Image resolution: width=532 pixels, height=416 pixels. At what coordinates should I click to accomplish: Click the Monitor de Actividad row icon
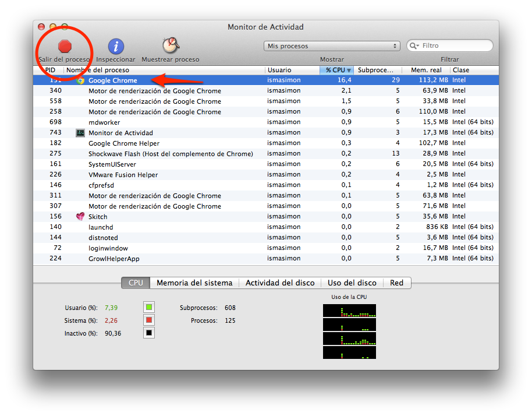[80, 133]
